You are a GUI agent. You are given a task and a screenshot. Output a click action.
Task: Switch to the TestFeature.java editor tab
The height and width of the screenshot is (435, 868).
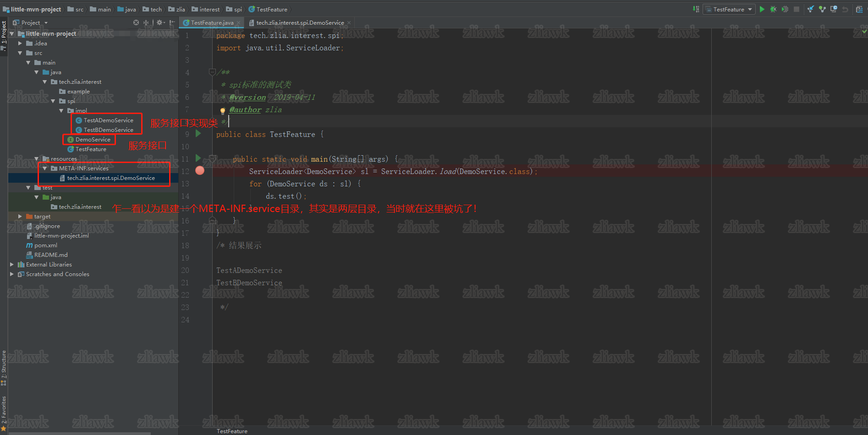[212, 23]
